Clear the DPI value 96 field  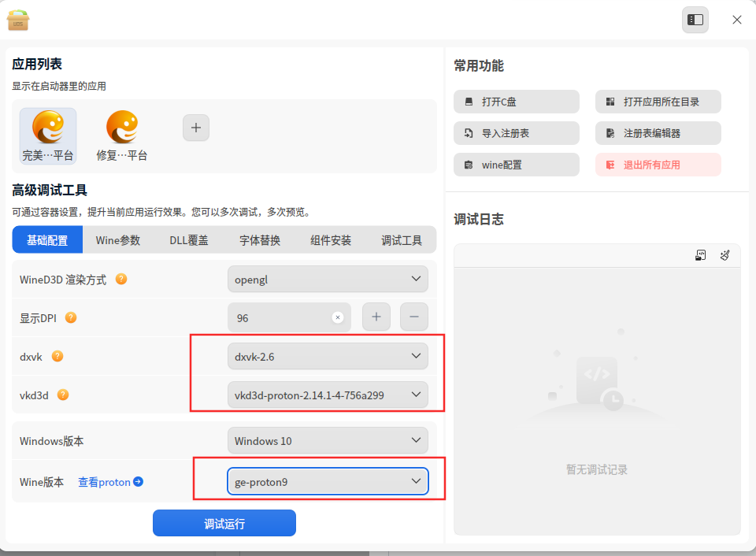tap(338, 317)
